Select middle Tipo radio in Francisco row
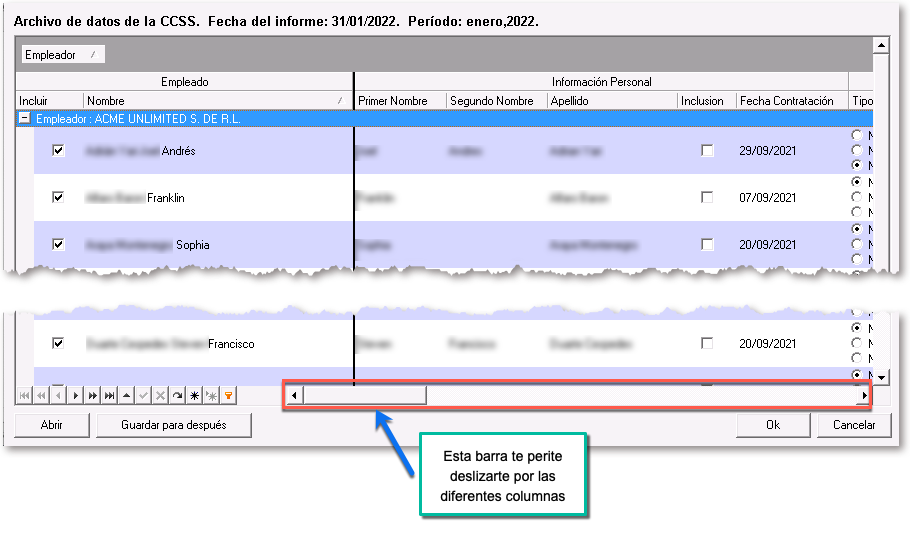Screen dimensions: 910x540 pos(857,343)
